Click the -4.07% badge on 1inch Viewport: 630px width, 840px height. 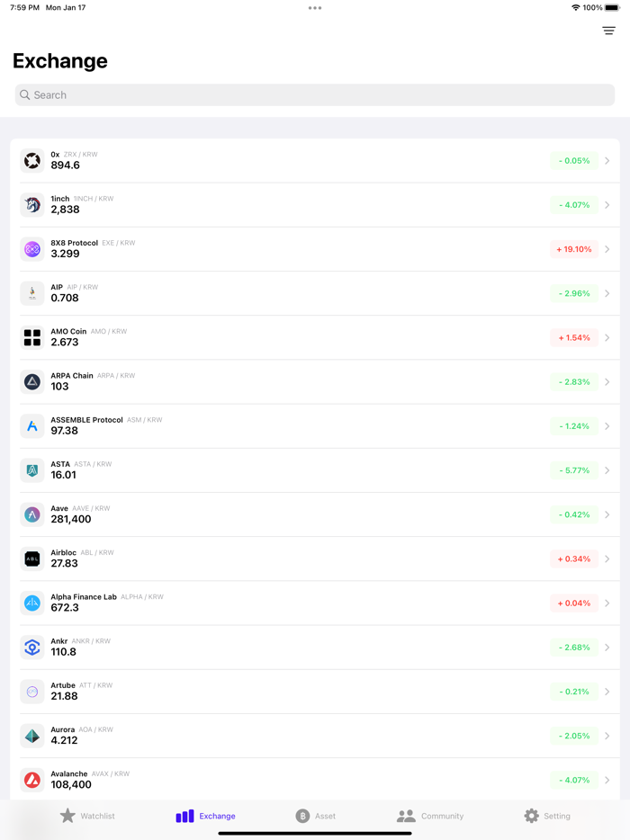(573, 205)
